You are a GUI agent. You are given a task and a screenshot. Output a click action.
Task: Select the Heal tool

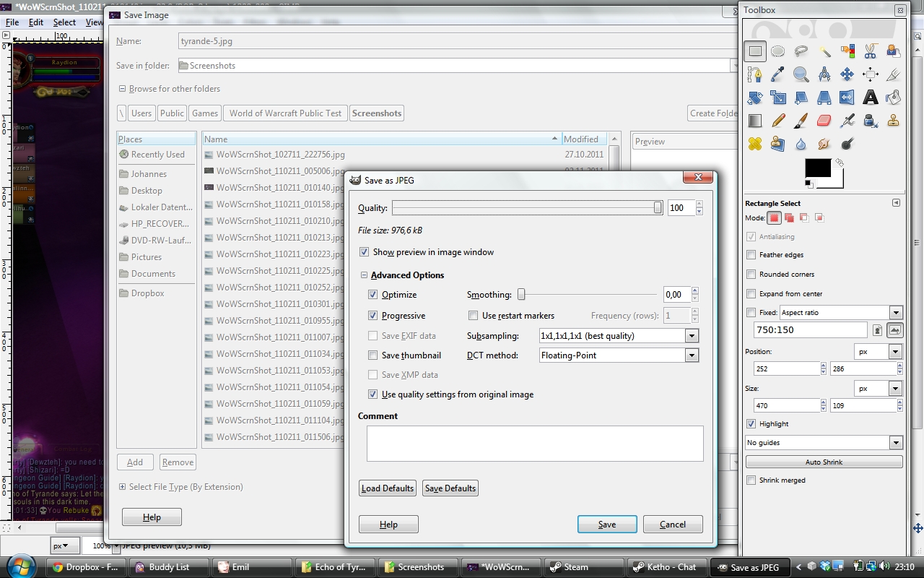(754, 144)
